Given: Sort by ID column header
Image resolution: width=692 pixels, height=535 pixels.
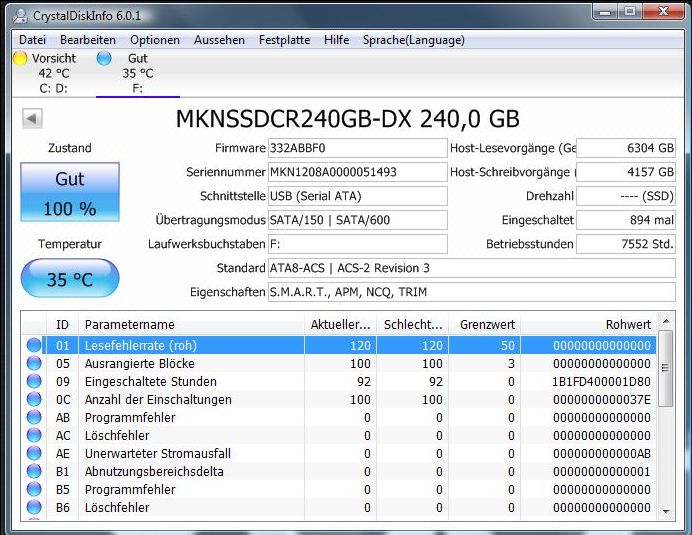Looking at the screenshot, I should tap(62, 324).
